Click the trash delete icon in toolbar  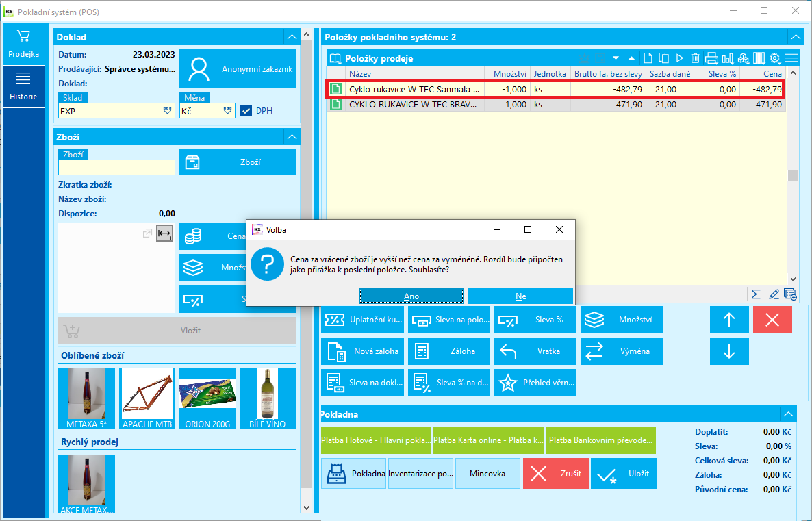tap(696, 58)
